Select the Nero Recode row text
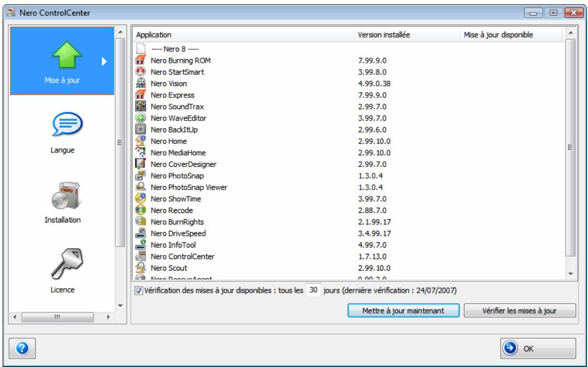This screenshot has height=367, width=588. pyautogui.click(x=172, y=210)
